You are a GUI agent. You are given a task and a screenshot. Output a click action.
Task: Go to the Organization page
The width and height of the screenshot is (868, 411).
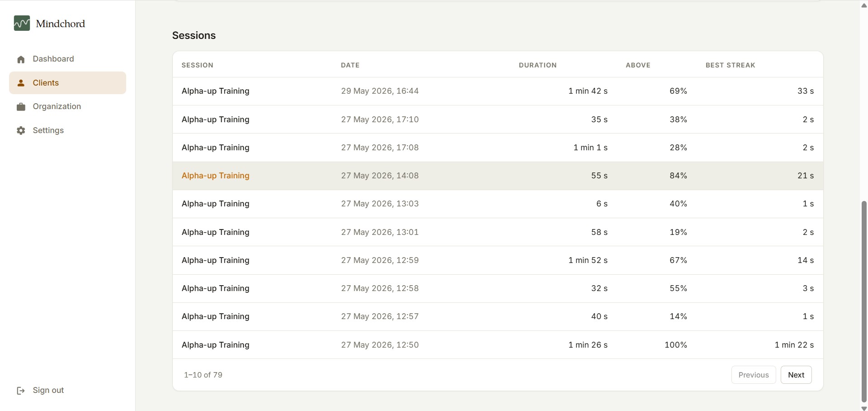coord(67,107)
